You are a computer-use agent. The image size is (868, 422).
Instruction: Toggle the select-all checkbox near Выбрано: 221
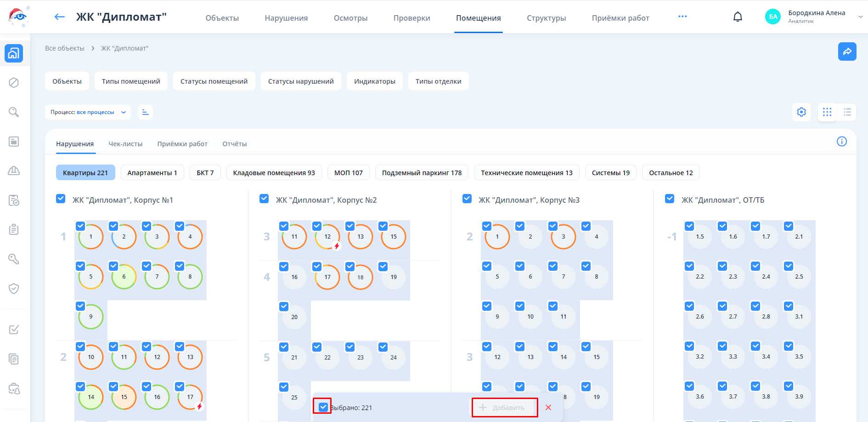(x=323, y=407)
